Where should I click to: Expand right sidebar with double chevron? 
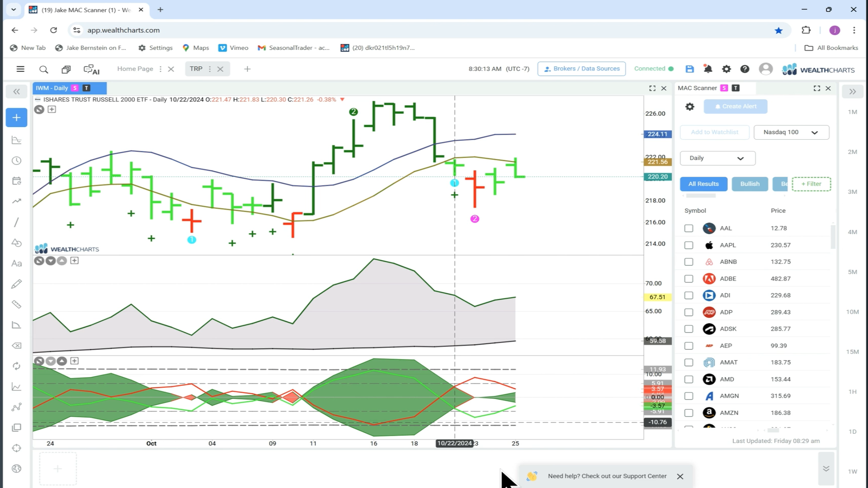(x=852, y=92)
